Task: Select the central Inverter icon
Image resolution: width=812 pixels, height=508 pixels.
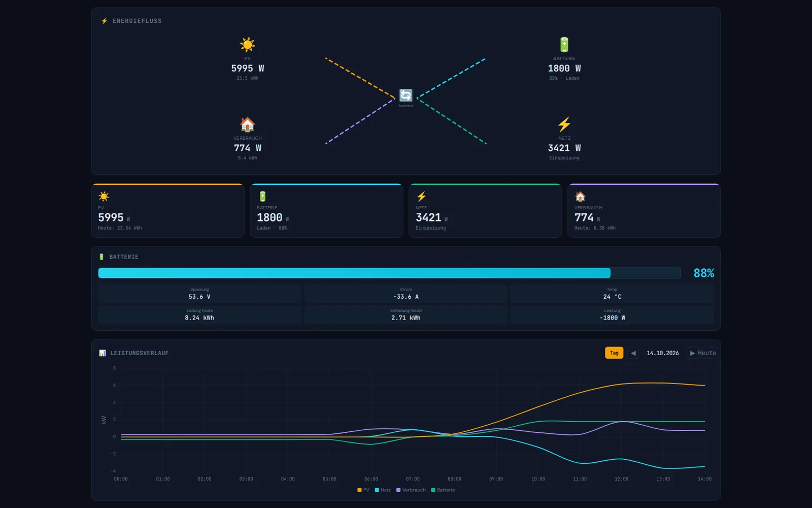Action: click(x=406, y=96)
